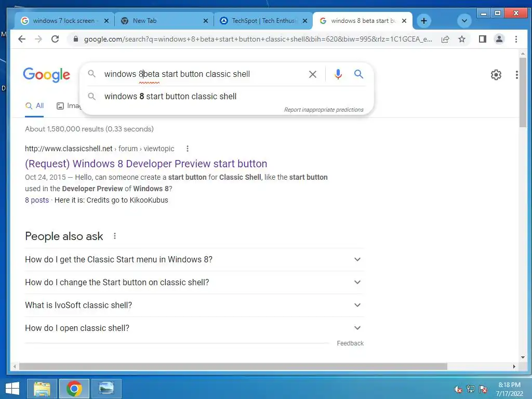Close the TechSpot tab
Image resolution: width=532 pixels, height=399 pixels.
[304, 21]
